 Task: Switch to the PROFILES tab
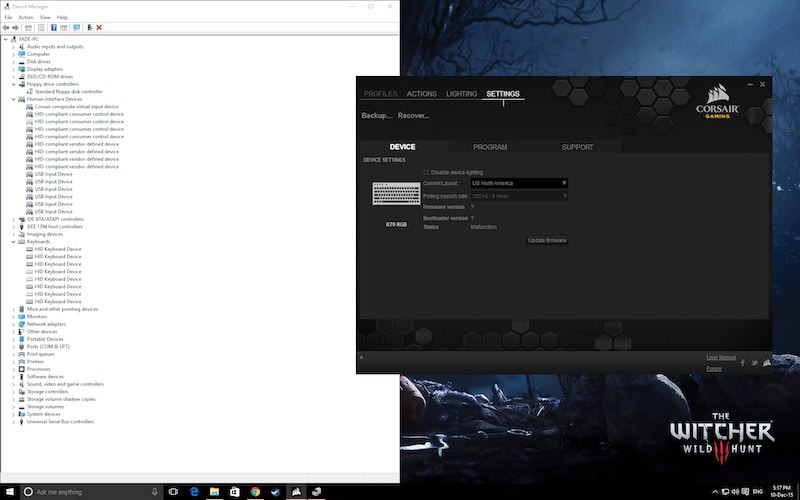point(381,94)
